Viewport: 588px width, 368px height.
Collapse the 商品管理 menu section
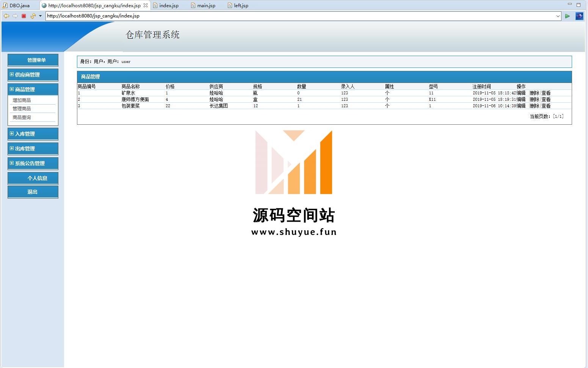tap(33, 89)
